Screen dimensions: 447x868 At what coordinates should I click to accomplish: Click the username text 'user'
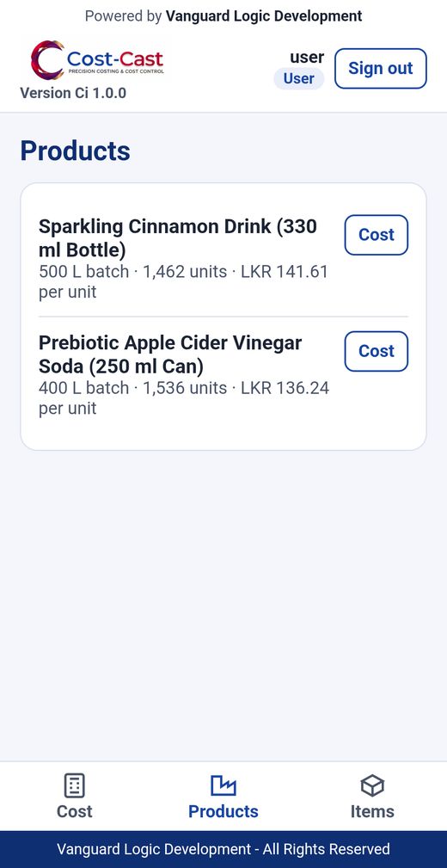(307, 57)
